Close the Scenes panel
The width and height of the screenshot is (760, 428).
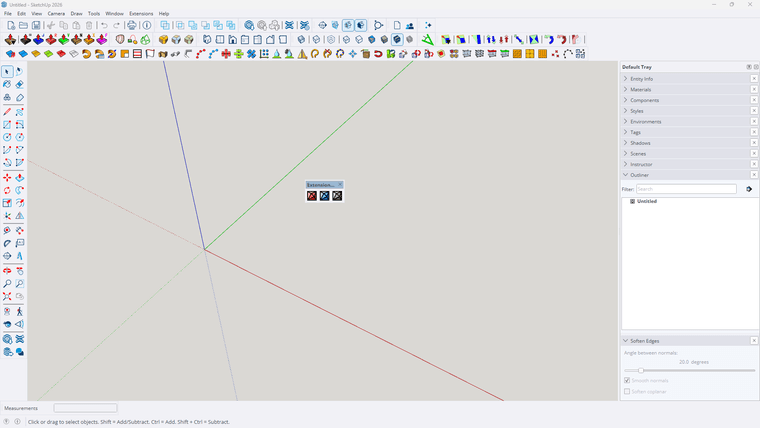tap(754, 153)
